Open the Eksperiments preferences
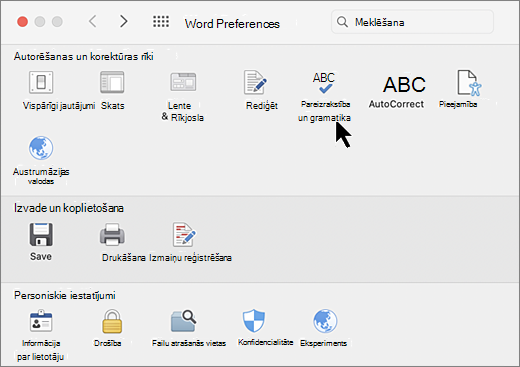 point(325,321)
